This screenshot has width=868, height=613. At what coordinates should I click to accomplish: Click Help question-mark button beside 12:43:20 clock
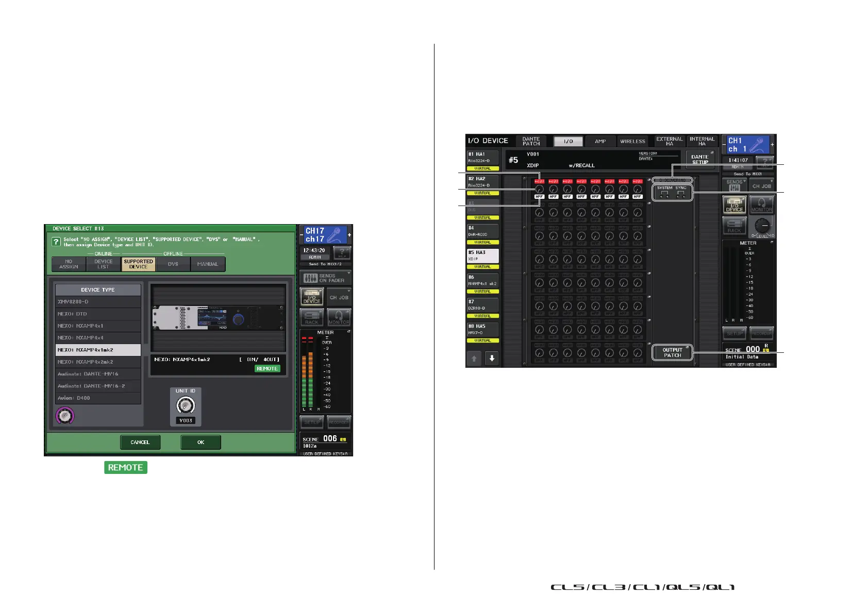342,252
